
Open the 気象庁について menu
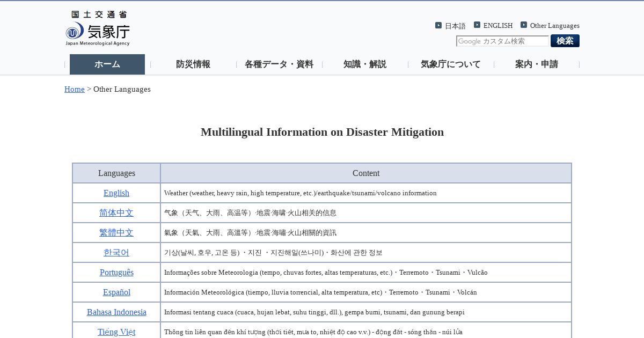pyautogui.click(x=451, y=64)
